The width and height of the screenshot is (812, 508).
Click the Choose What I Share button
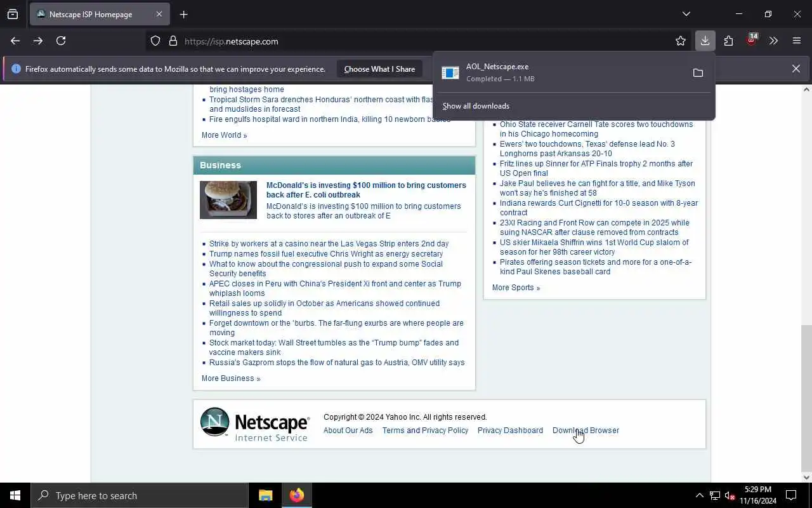click(379, 69)
